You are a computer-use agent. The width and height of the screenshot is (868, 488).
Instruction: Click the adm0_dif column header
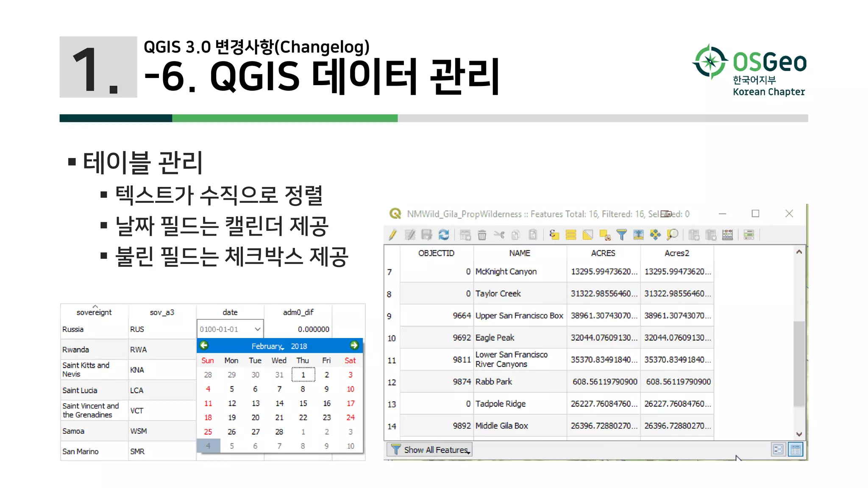[x=298, y=312]
